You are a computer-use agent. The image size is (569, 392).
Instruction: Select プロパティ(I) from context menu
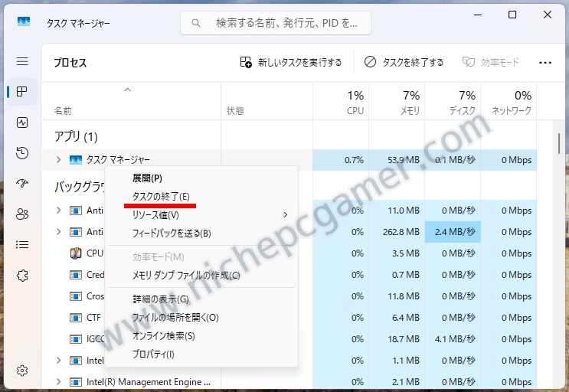click(x=153, y=354)
